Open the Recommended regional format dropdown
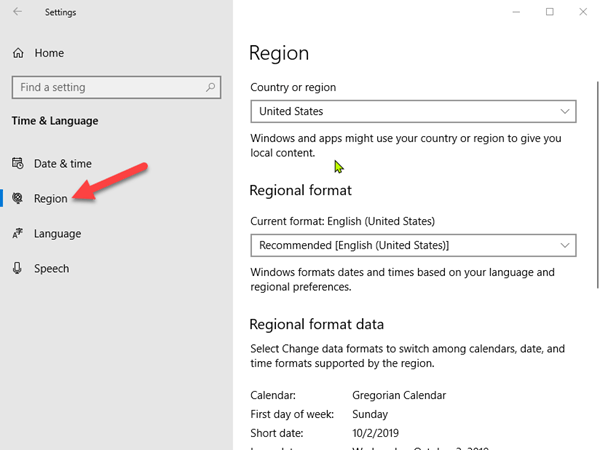 (412, 245)
